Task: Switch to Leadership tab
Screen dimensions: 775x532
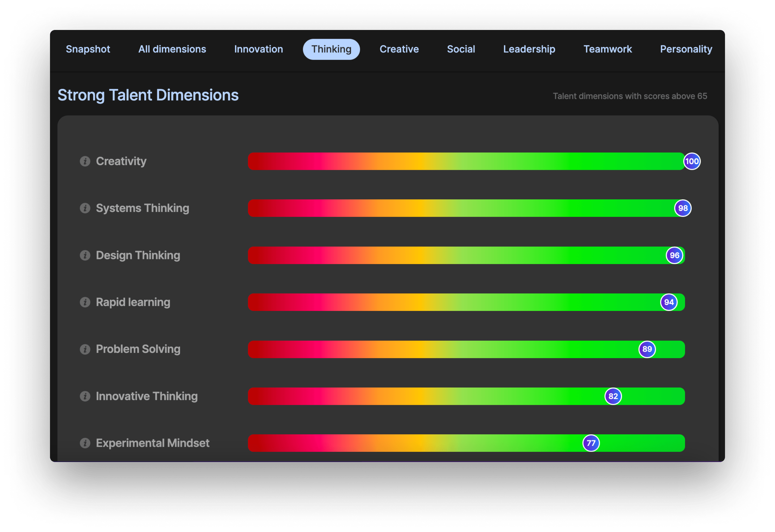Action: (529, 49)
